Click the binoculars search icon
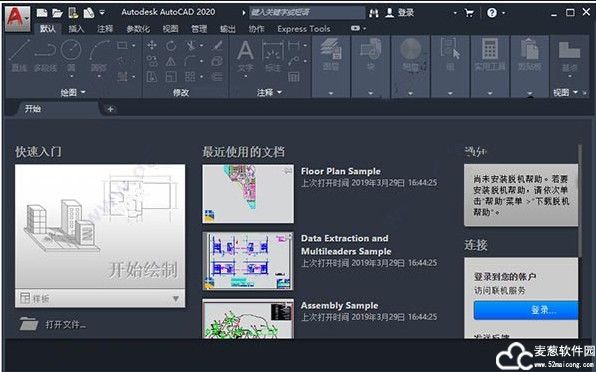 pos(374,13)
